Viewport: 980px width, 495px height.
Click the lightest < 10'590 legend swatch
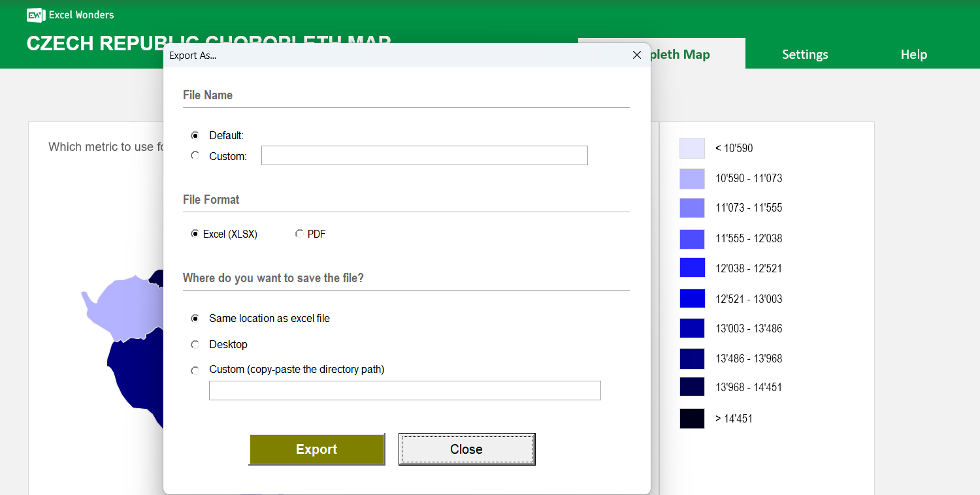[692, 148]
